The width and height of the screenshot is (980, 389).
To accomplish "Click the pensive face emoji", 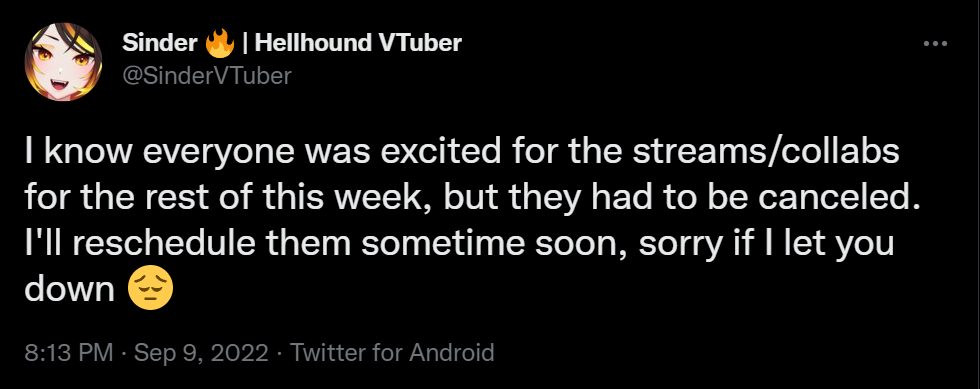I will click(150, 290).
